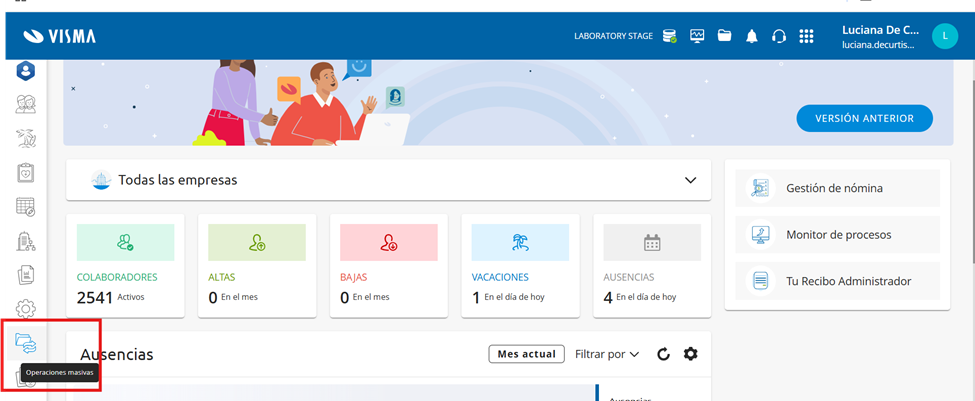Click the Gestión de nómina icon
The height and width of the screenshot is (401, 975).
tap(760, 188)
